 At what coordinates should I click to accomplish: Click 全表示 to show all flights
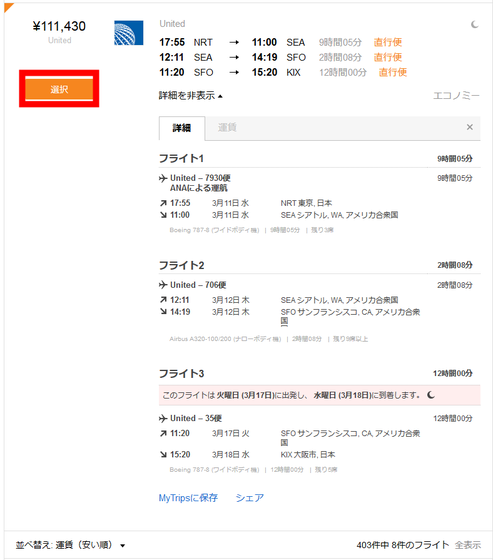[468, 545]
